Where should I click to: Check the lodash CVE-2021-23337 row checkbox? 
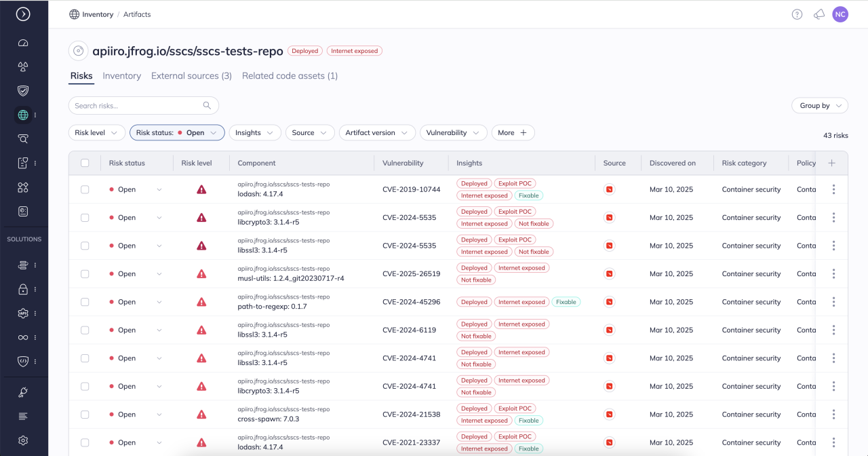point(85,442)
